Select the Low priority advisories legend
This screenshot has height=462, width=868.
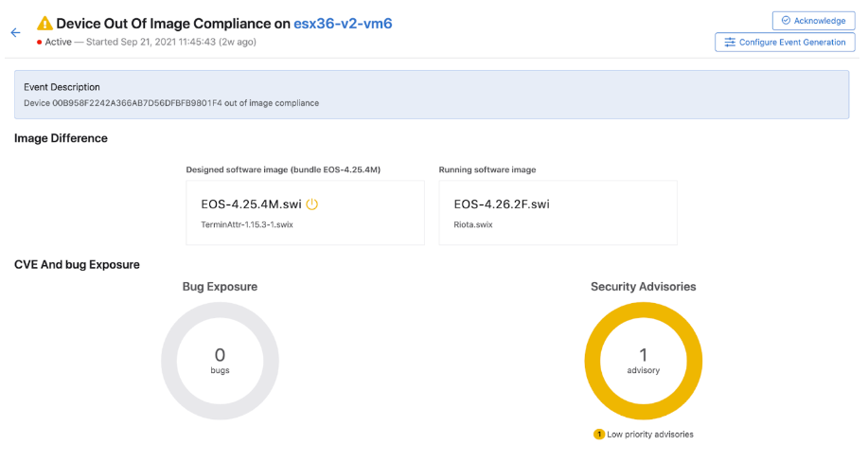(x=644, y=435)
